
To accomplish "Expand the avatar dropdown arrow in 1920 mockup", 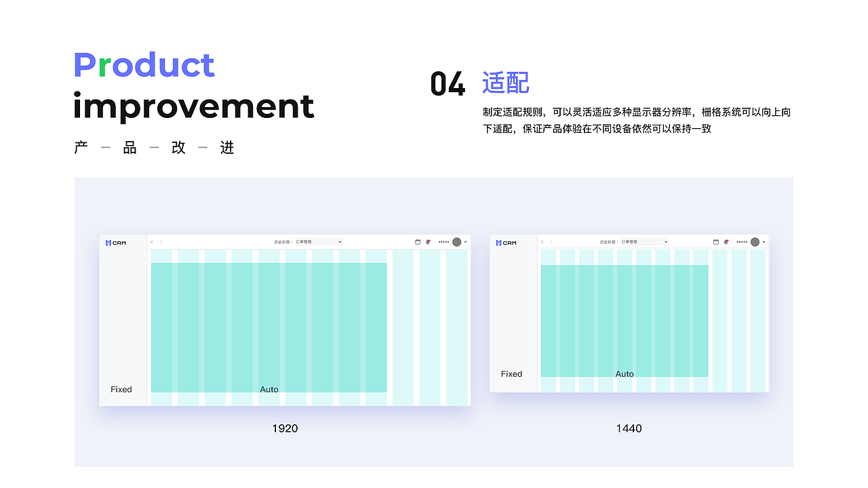I will (x=465, y=242).
